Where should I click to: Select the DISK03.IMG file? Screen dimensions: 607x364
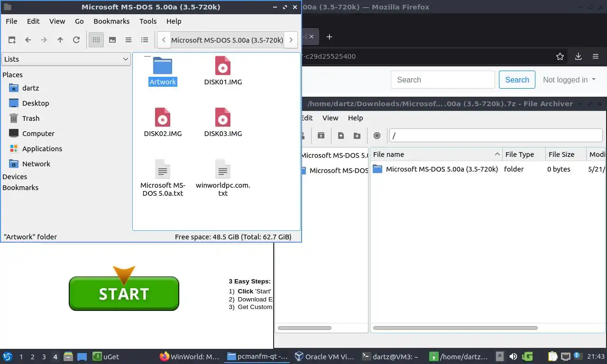(x=223, y=123)
